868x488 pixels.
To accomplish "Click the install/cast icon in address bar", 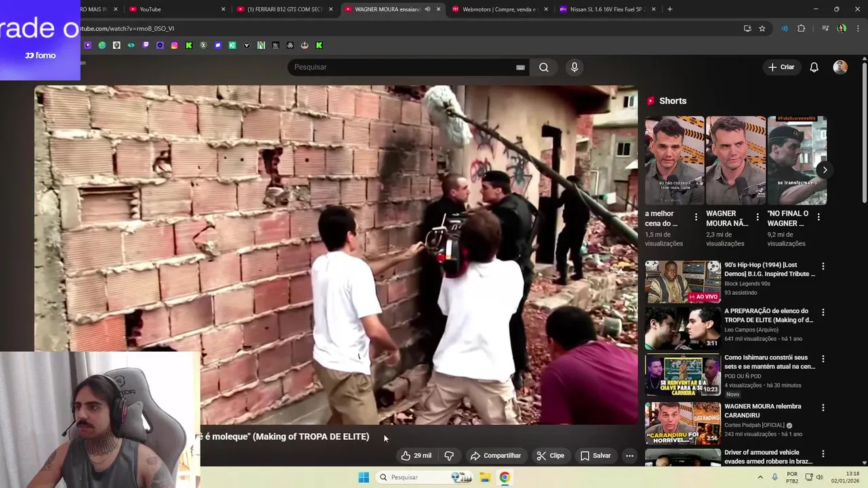I will pyautogui.click(x=747, y=28).
